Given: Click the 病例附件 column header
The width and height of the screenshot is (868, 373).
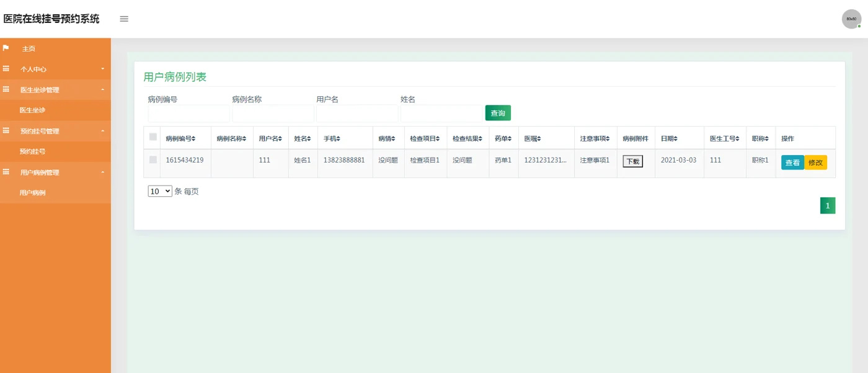Looking at the screenshot, I should coord(635,139).
